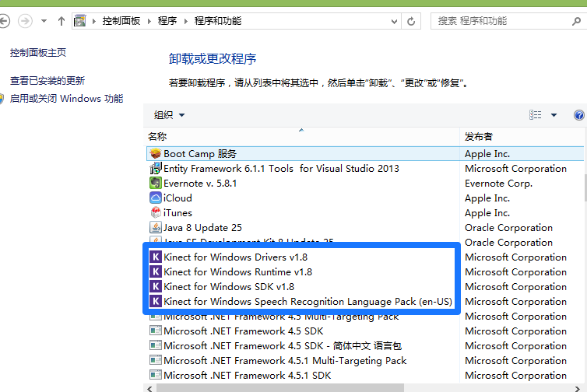This screenshot has height=392, width=587.
Task: Select Kinect for Windows Drivers v1.8 text
Action: coord(235,257)
